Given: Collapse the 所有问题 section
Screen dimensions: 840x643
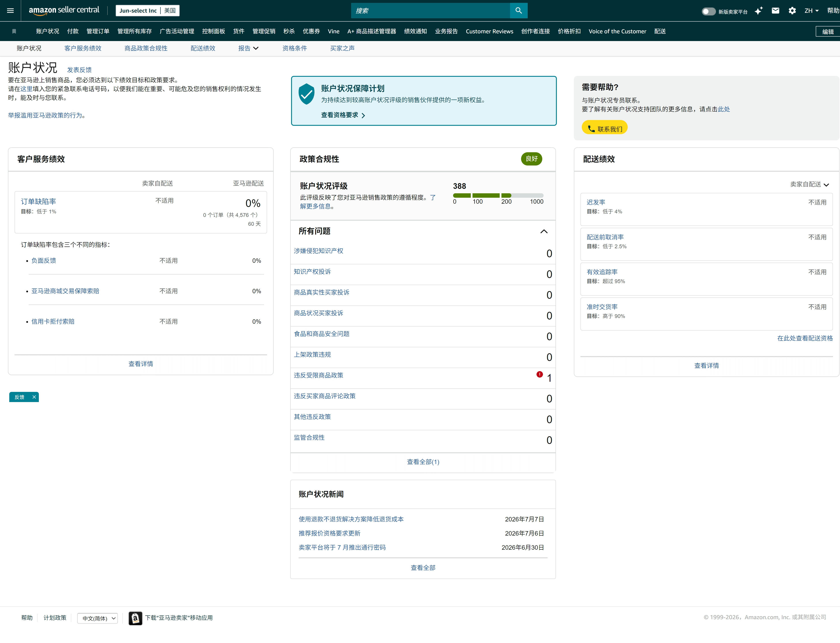Looking at the screenshot, I should coord(544,231).
